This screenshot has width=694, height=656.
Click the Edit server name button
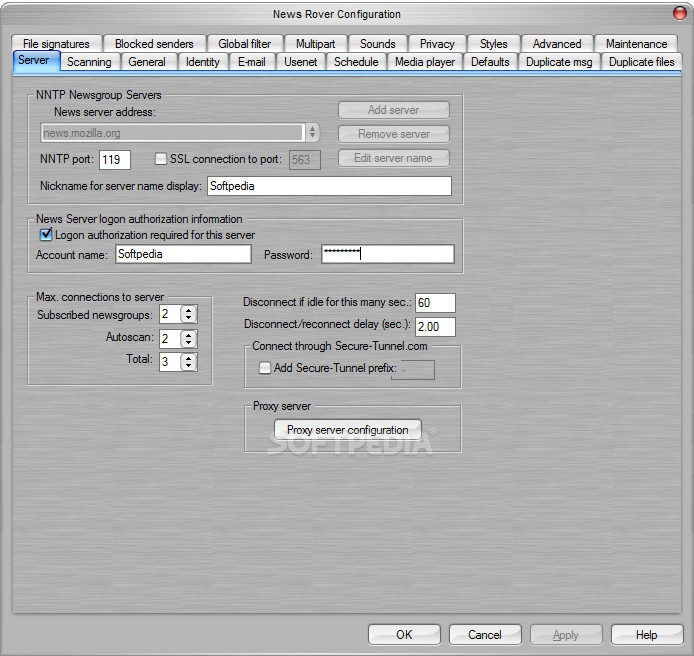pos(394,158)
